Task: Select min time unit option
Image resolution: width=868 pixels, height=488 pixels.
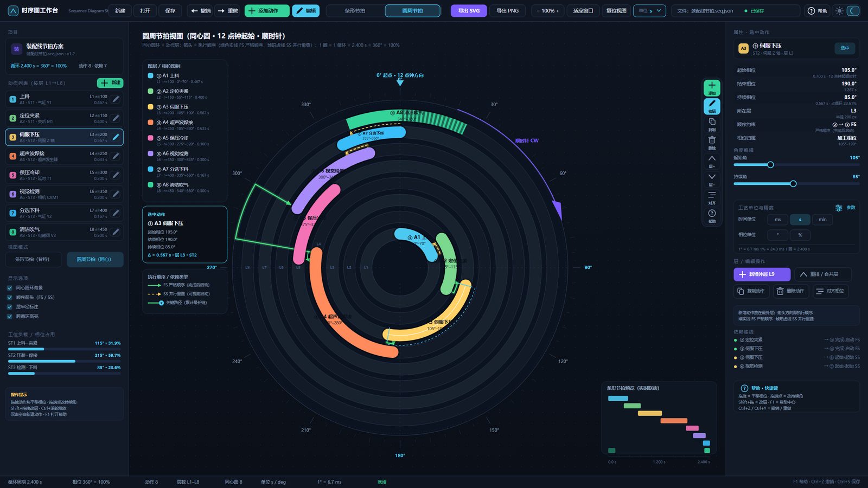Action: tap(822, 220)
